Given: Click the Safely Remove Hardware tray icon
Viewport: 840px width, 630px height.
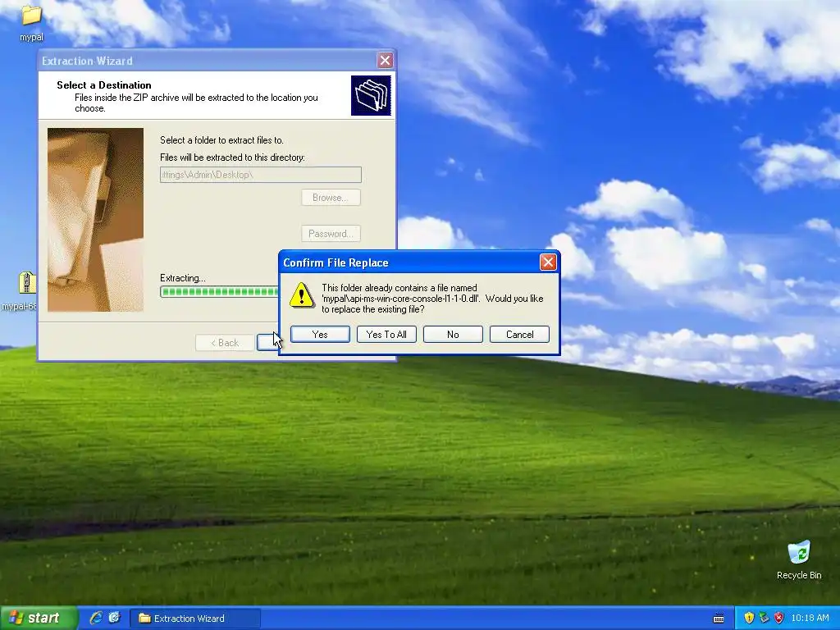Looking at the screenshot, I should 764,618.
